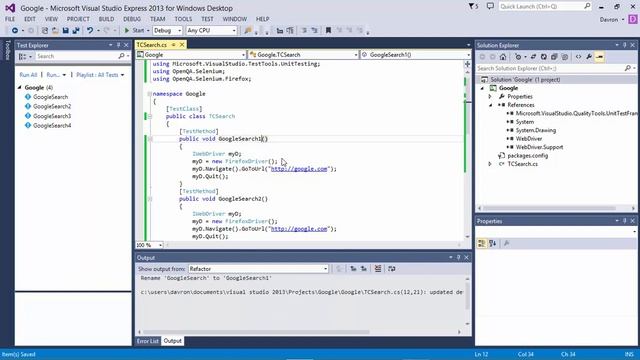The image size is (640, 360).
Task: Open the TEST menu
Action: 207,19
